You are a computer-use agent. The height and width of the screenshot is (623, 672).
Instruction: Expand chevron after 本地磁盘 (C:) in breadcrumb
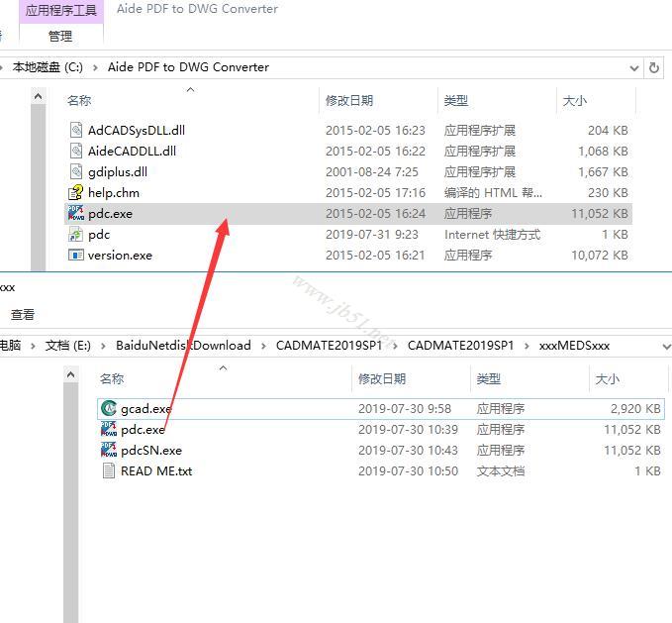[95, 67]
